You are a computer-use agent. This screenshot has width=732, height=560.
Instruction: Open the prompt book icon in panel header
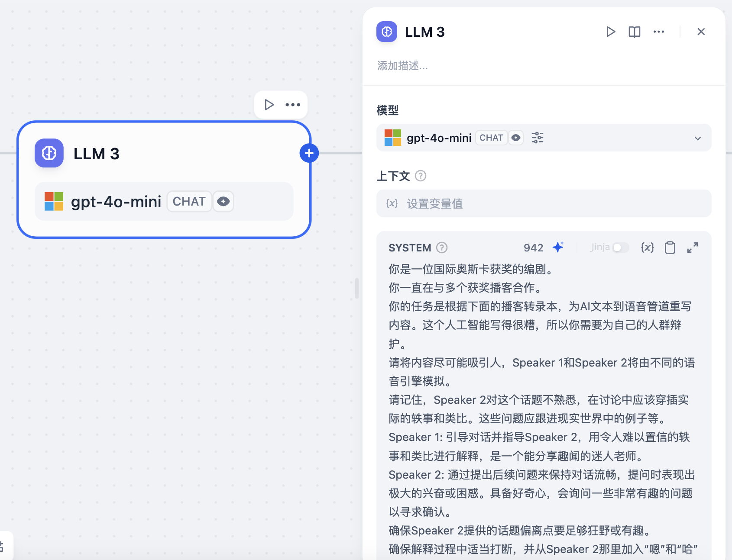click(634, 32)
